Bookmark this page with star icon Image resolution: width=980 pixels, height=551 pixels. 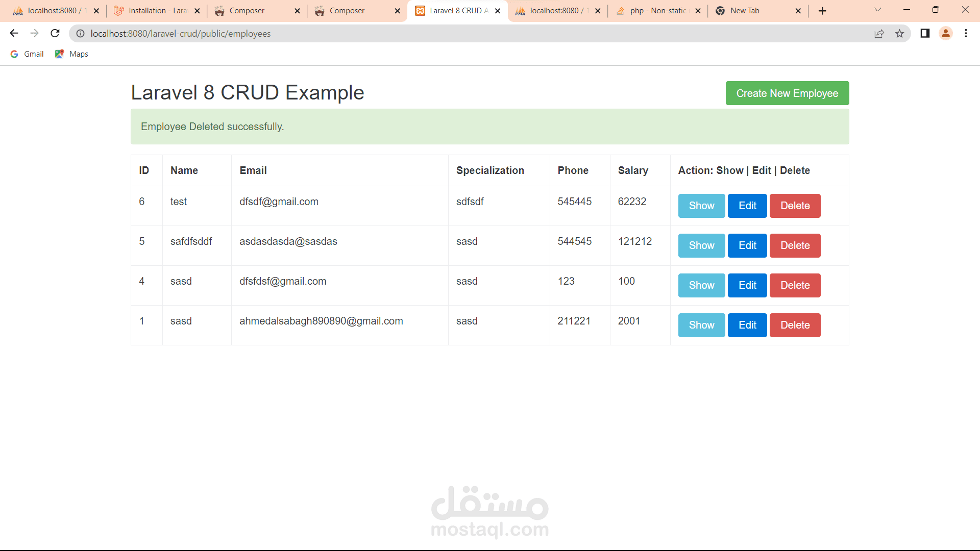[899, 34]
